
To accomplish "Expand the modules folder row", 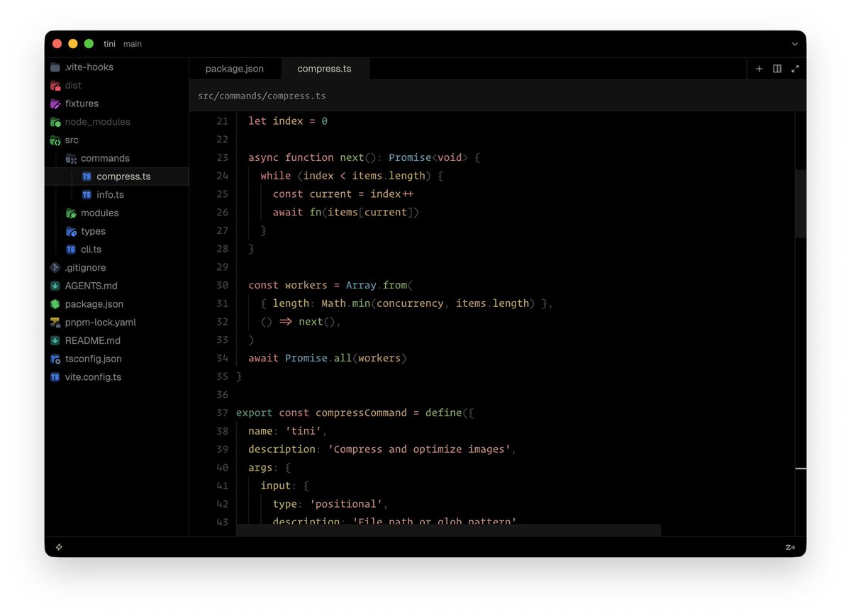I will [x=117, y=213].
